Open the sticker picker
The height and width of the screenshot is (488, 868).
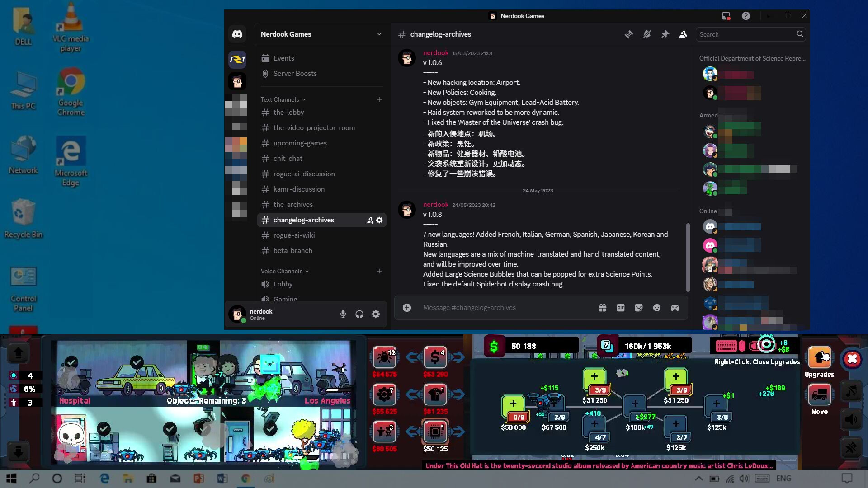[x=639, y=308]
